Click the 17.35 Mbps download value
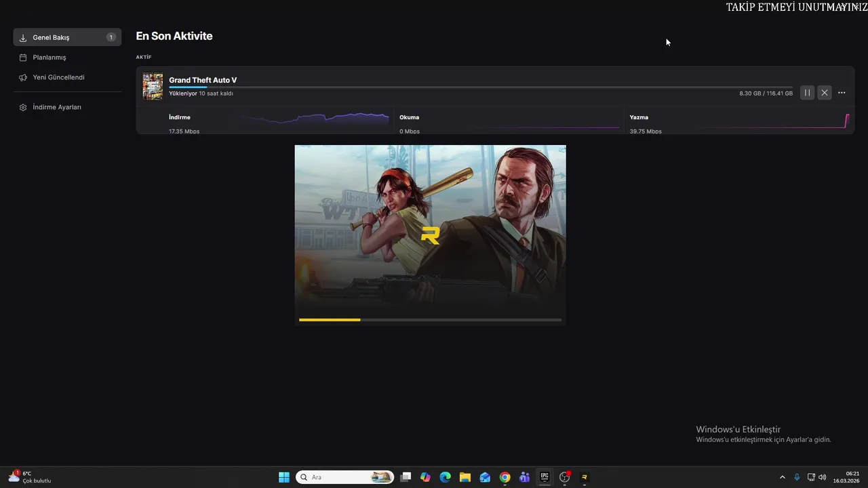The image size is (868, 488). pos(184,131)
